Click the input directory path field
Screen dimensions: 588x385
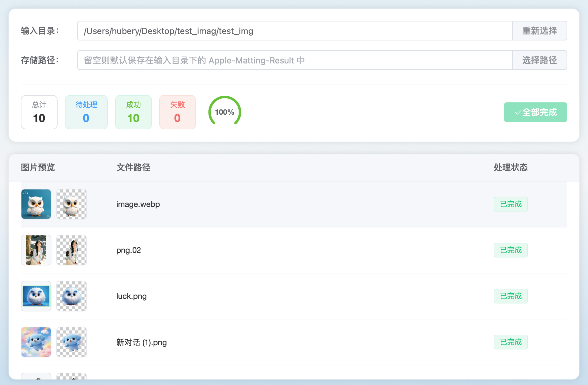coord(294,31)
